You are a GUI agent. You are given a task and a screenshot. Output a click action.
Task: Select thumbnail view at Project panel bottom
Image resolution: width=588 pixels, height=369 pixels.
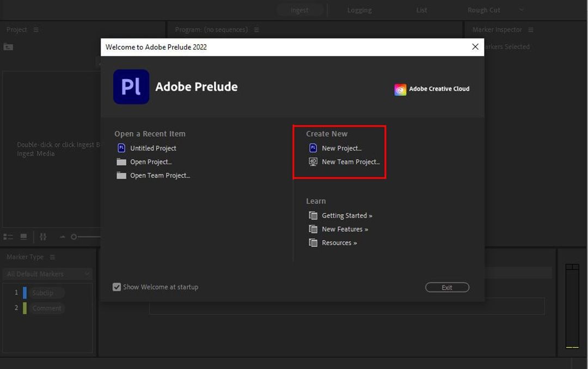point(22,237)
